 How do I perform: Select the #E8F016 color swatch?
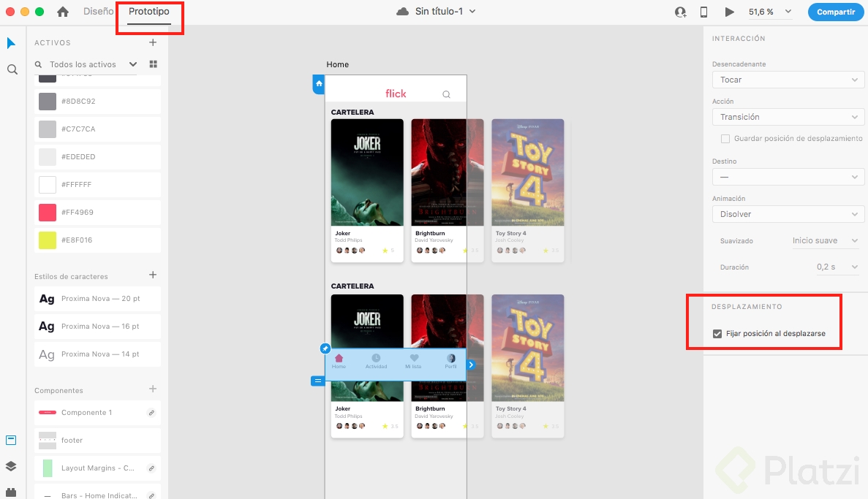48,240
